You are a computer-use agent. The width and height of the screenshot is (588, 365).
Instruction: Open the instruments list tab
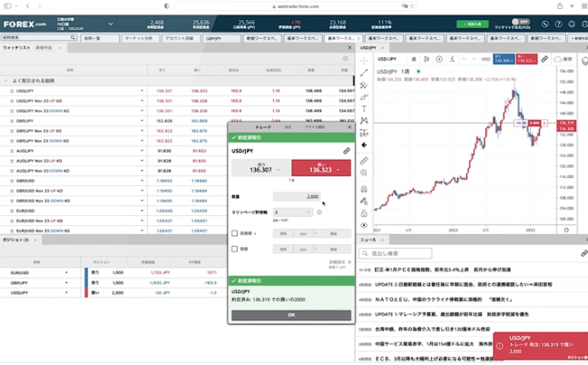tap(100, 38)
